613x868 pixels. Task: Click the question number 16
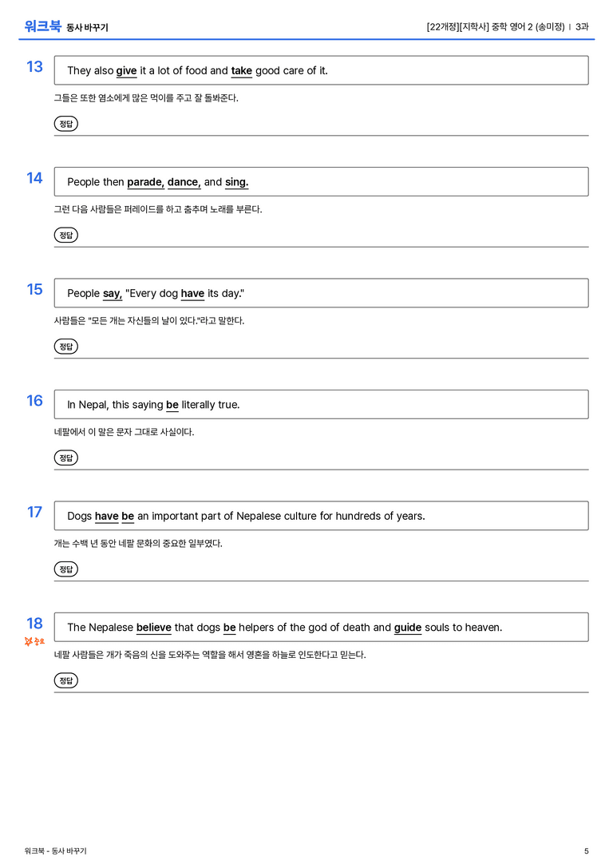[x=34, y=400]
